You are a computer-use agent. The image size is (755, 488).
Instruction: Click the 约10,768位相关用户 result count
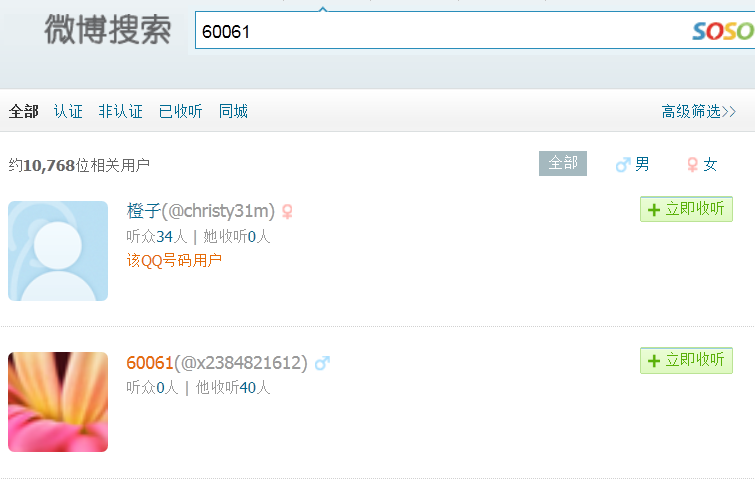(x=79, y=165)
